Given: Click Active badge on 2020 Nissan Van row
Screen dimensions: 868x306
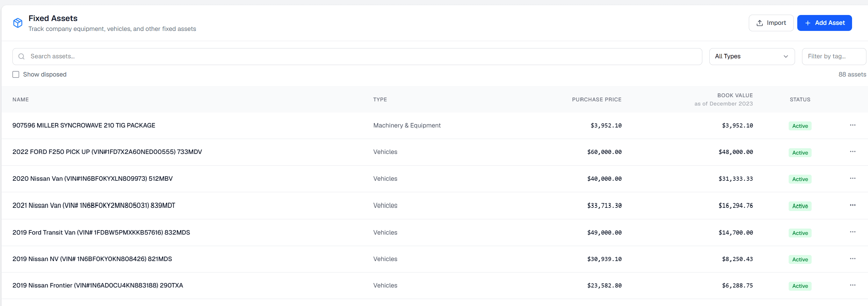Looking at the screenshot, I should tap(800, 179).
